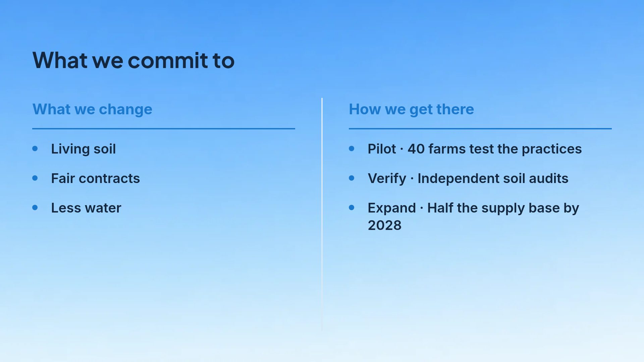Select the 'Living soil' bullet text

(x=84, y=149)
